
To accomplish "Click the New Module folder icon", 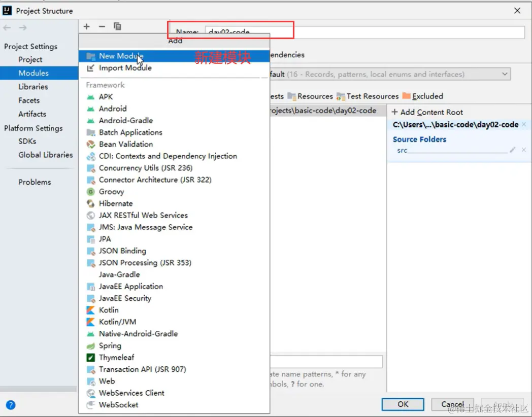I will (x=90, y=56).
